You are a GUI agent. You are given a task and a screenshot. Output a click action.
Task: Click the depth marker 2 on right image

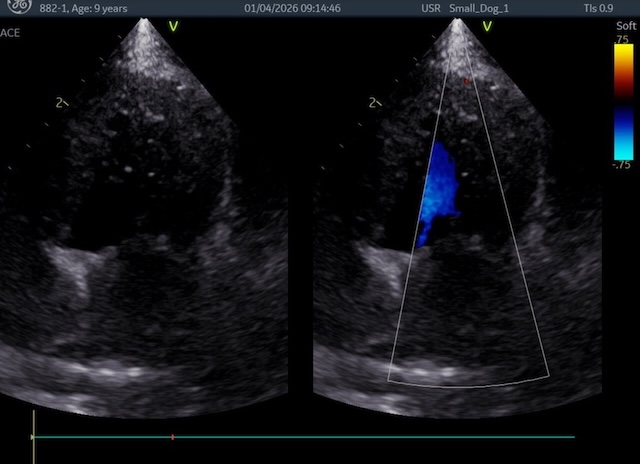[373, 102]
